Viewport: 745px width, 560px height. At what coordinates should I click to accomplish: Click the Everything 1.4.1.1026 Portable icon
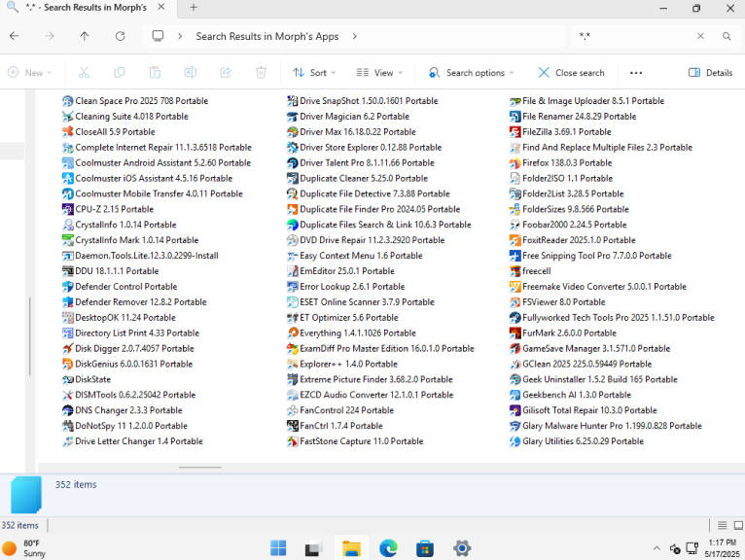pos(293,332)
